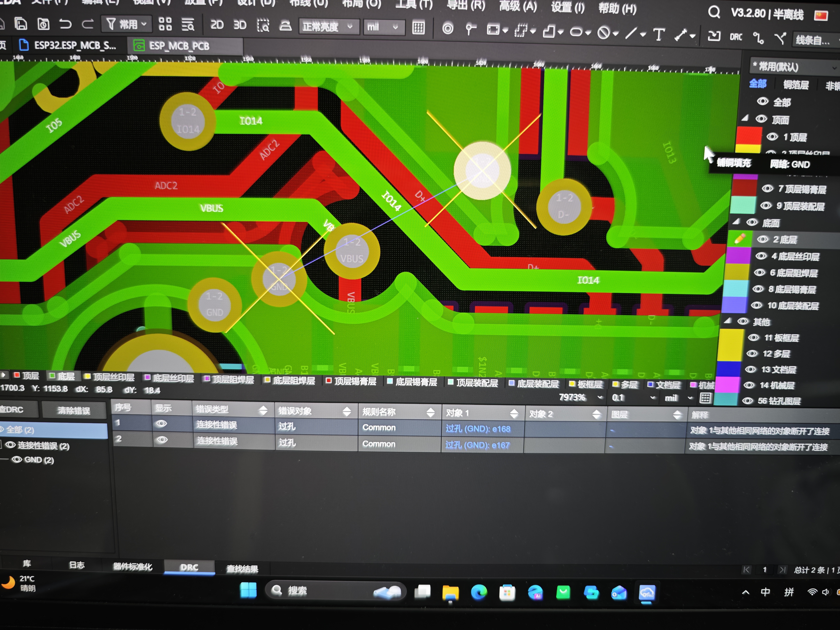840x630 pixels.
Task: Click the 清除错误 button
Action: (74, 411)
